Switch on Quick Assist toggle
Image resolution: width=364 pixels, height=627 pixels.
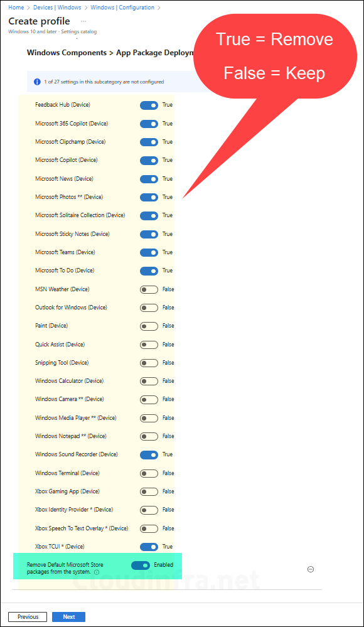[x=149, y=345]
